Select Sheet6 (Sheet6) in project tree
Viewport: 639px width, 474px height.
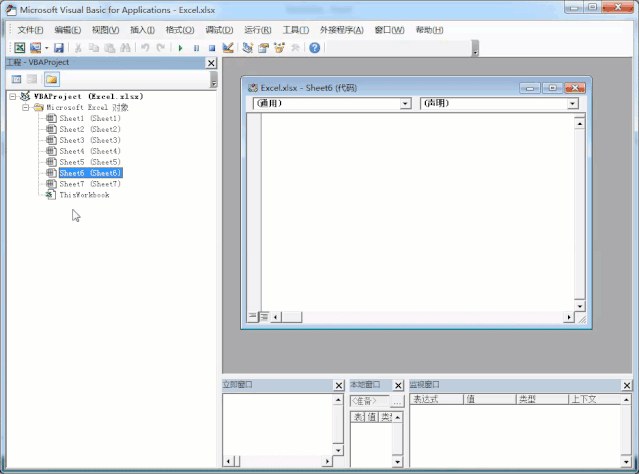click(90, 173)
